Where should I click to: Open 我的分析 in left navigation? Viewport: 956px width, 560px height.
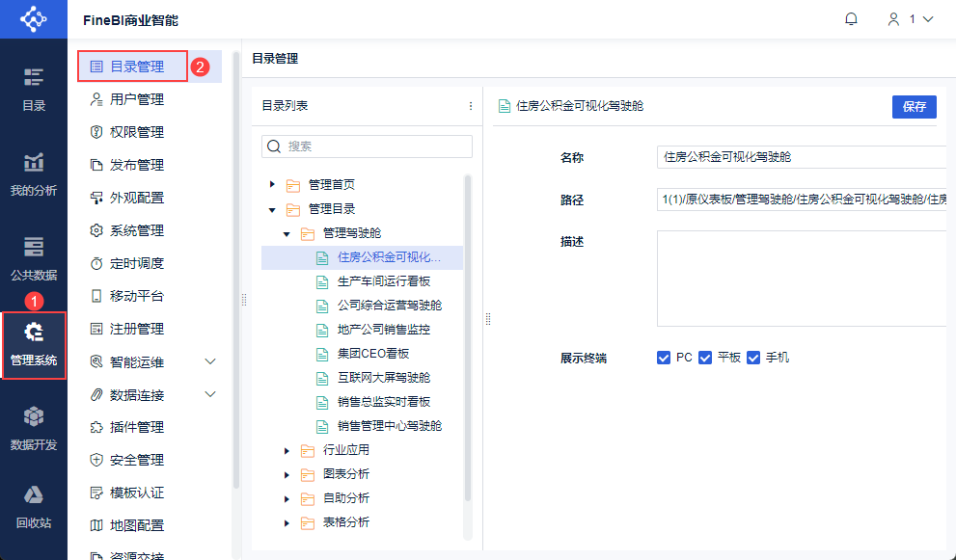34,174
